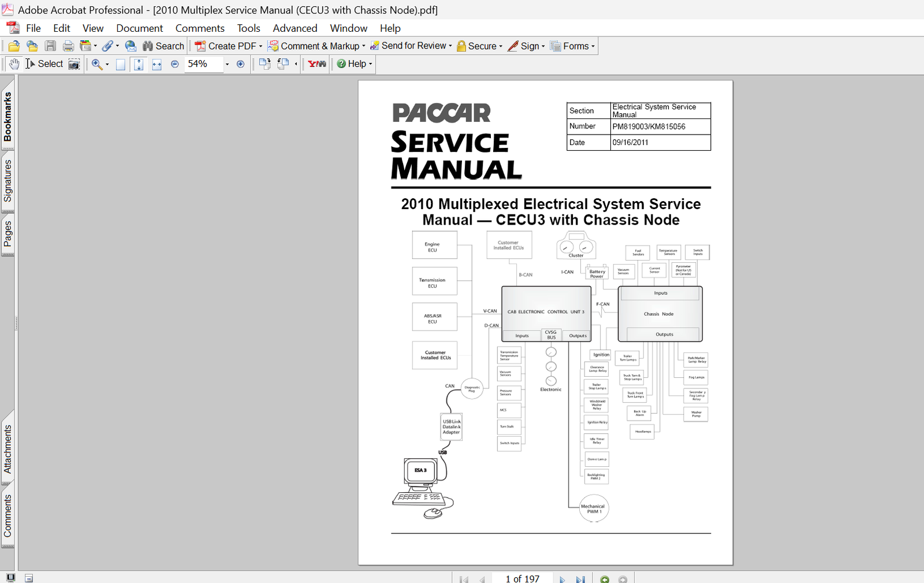Click the Email globe envelope icon
The height and width of the screenshot is (583, 924).
pos(131,46)
